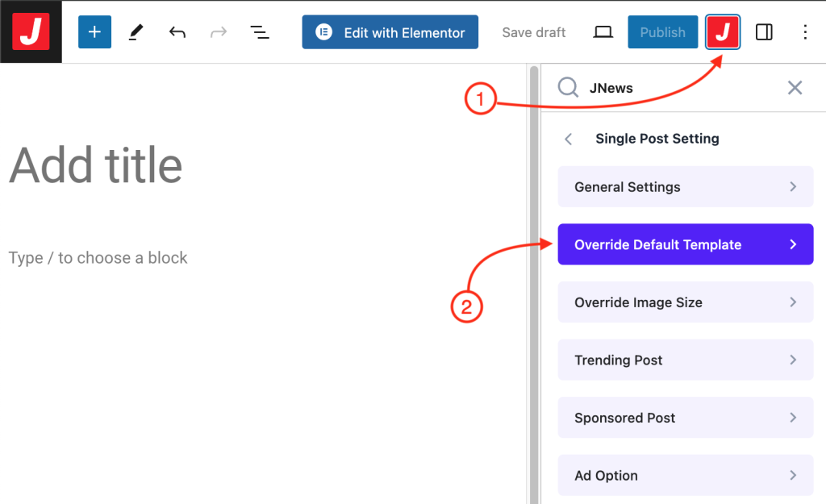Go back using Single Post Setting chevron
Image resolution: width=826 pixels, height=504 pixels.
pos(569,139)
